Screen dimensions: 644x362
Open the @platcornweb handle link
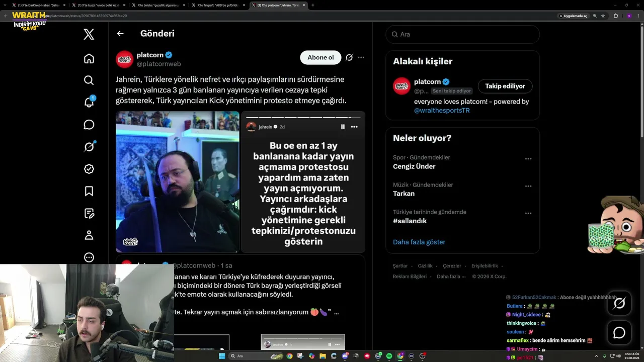click(x=159, y=64)
